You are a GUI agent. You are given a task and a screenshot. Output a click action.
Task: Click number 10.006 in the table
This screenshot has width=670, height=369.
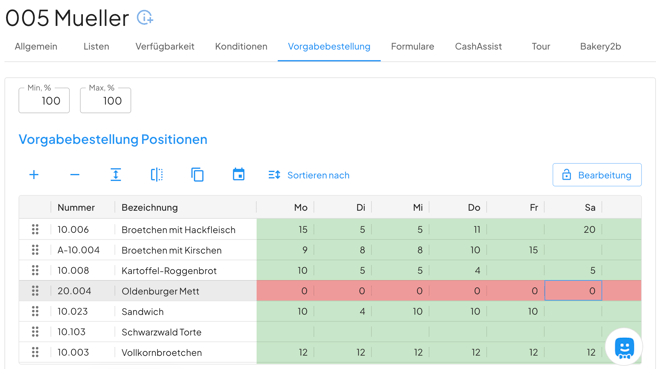(x=73, y=230)
